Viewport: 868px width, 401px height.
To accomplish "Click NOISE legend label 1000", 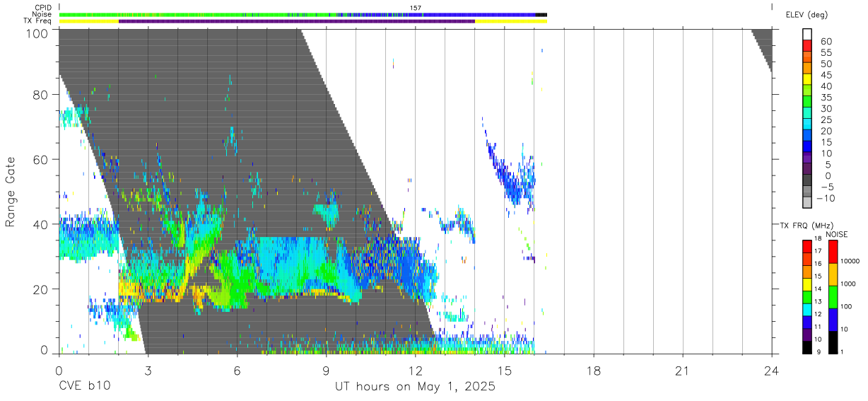I will (x=848, y=284).
